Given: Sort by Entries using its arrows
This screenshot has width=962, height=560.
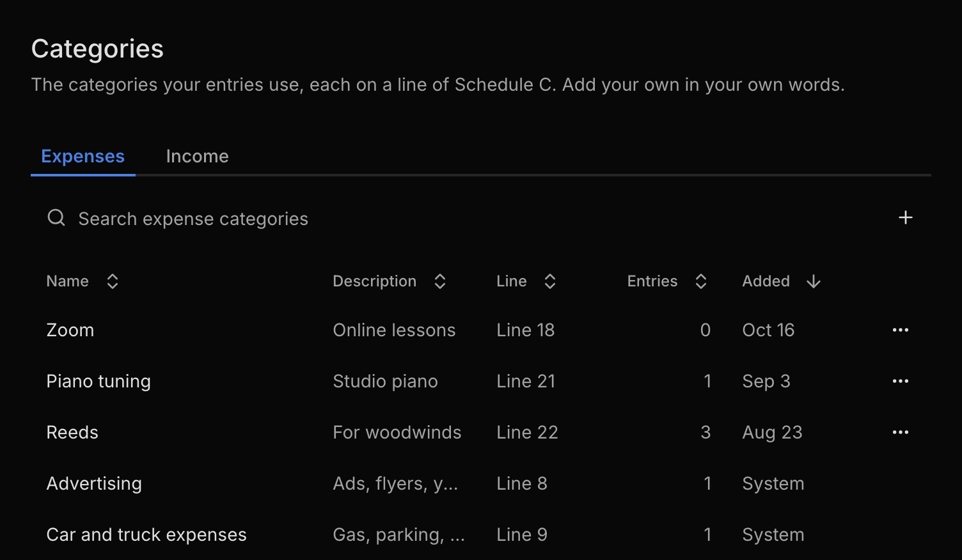Looking at the screenshot, I should (x=701, y=281).
